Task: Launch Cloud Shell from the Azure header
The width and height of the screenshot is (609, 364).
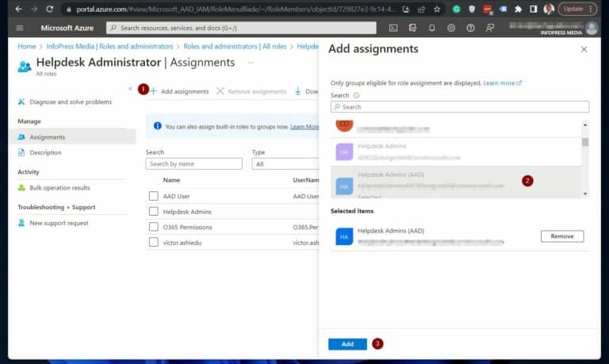Action: pyautogui.click(x=393, y=28)
